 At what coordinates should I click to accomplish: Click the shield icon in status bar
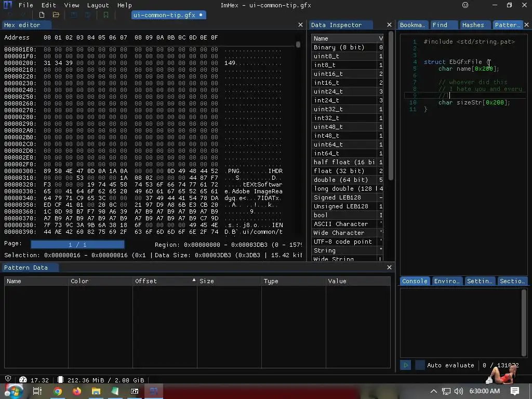8,379
